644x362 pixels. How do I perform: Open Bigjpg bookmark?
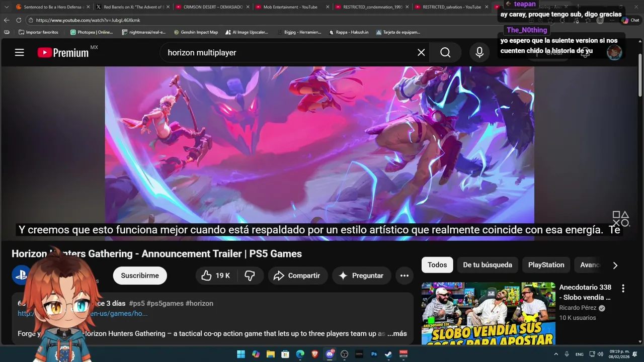(x=299, y=32)
